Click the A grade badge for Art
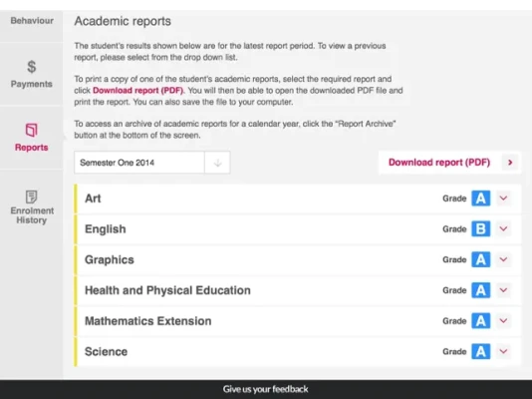 pos(480,199)
